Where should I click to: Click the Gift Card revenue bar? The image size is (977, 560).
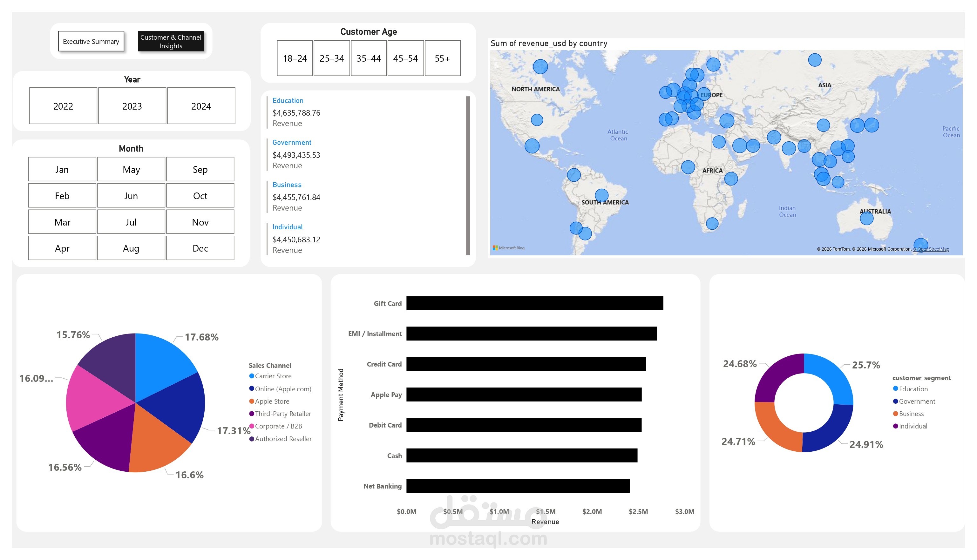pyautogui.click(x=535, y=303)
